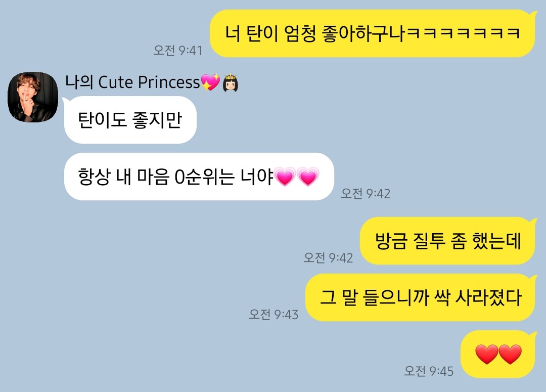546x392 pixels.
Task: Click the word Princess in the contact name
Action: click(x=169, y=82)
